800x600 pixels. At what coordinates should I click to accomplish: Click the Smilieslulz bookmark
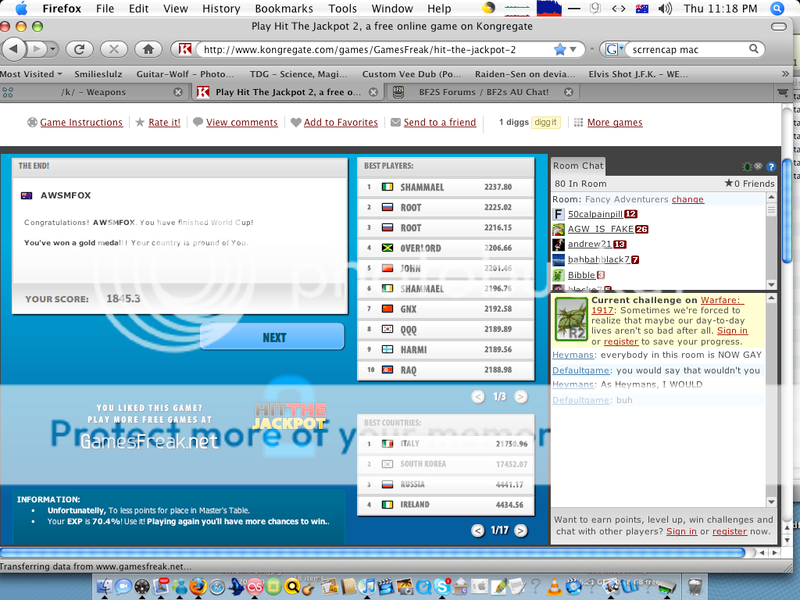98,74
